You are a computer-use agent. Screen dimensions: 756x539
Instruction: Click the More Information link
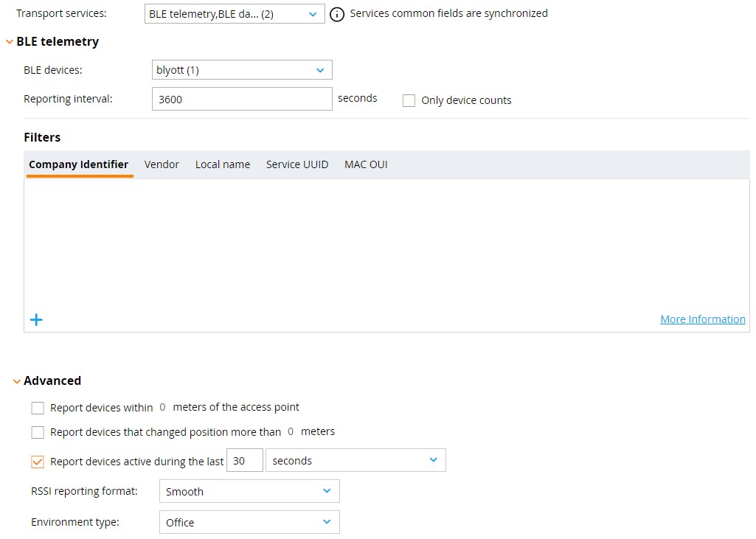(702, 319)
